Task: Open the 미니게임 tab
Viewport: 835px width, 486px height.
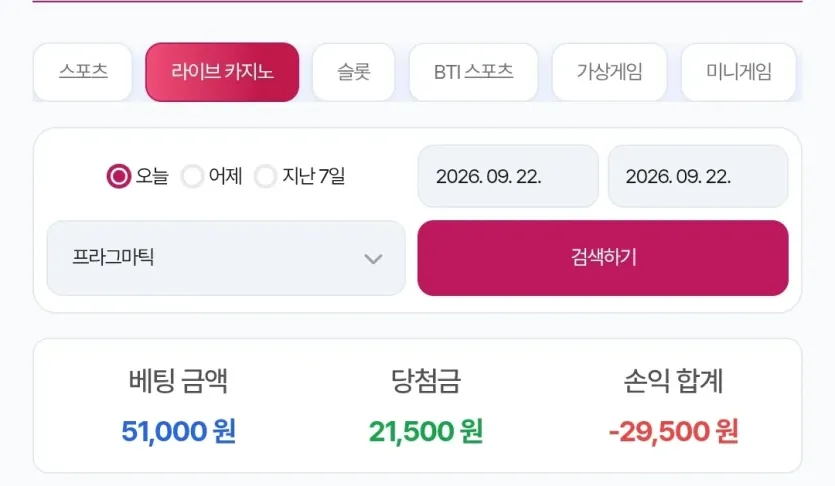Action: tap(739, 72)
